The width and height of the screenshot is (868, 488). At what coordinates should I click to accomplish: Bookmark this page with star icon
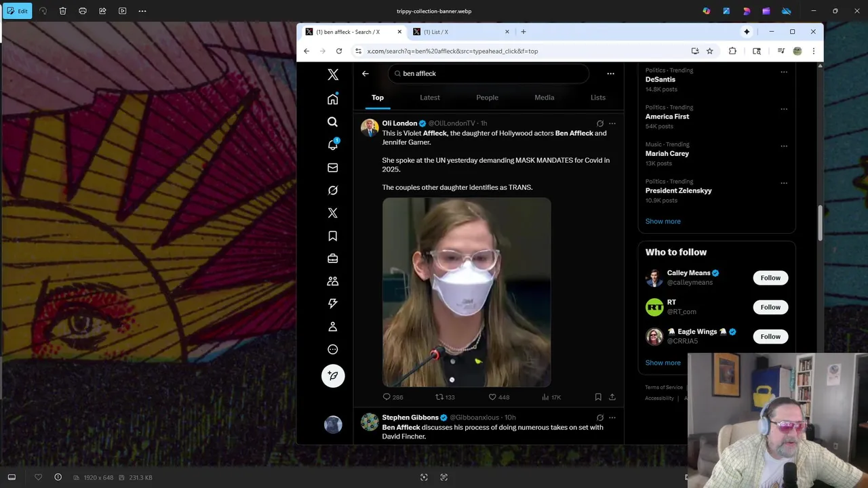[710, 51]
